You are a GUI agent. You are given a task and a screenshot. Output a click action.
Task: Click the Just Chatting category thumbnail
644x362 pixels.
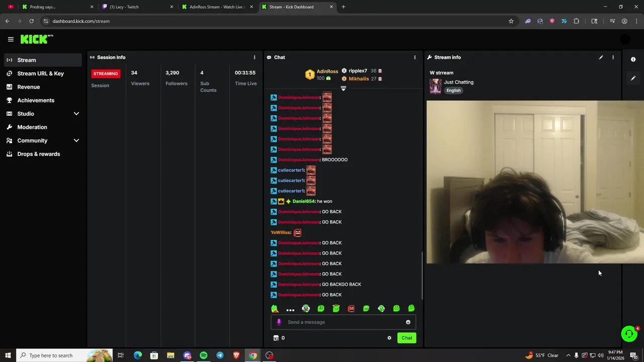click(435, 86)
